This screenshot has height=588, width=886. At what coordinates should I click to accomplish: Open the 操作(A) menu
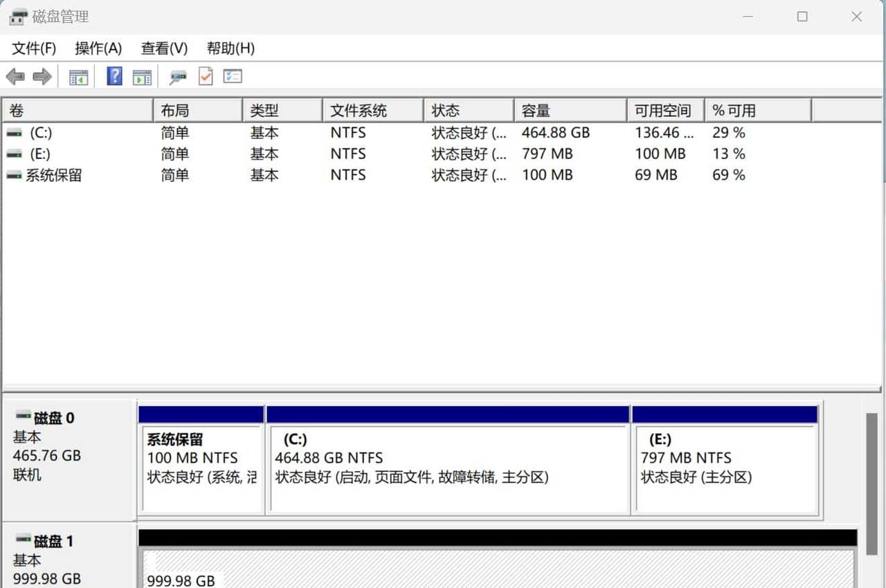click(x=98, y=48)
